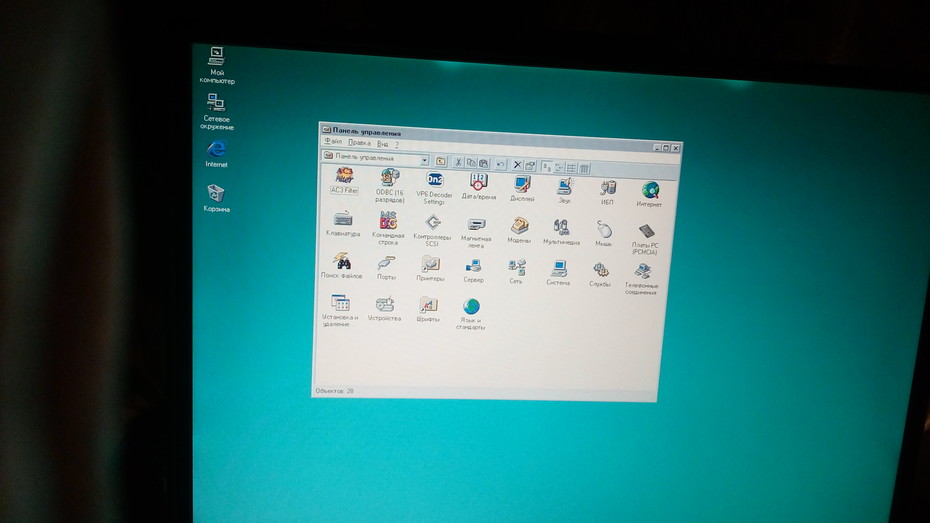Select Корзина recycle bin desktop icon
The height and width of the screenshot is (523, 930).
[216, 198]
